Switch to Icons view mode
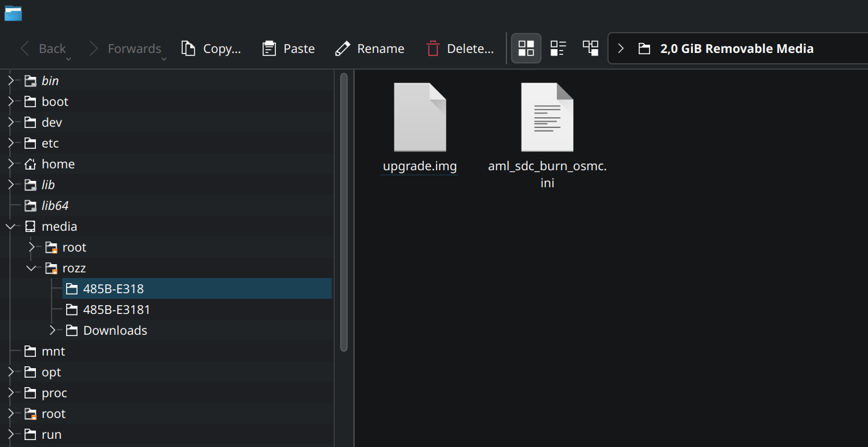The image size is (868, 447). [526, 49]
